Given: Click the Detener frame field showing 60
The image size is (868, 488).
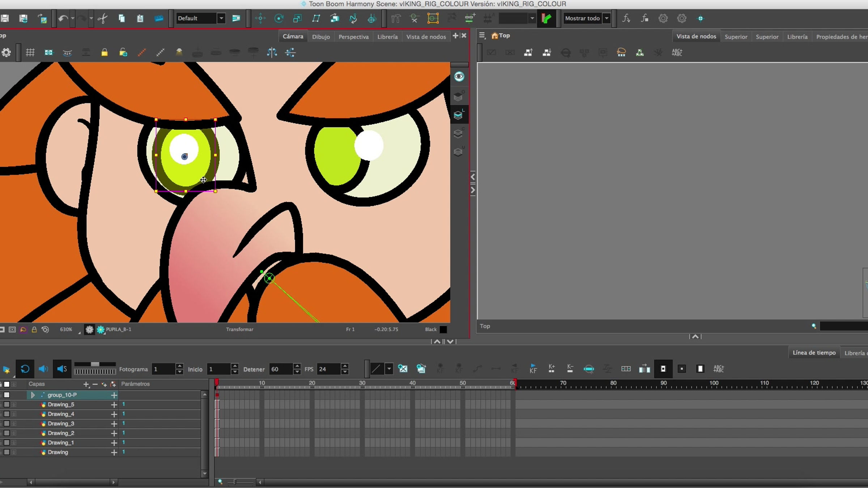Looking at the screenshot, I should 281,369.
